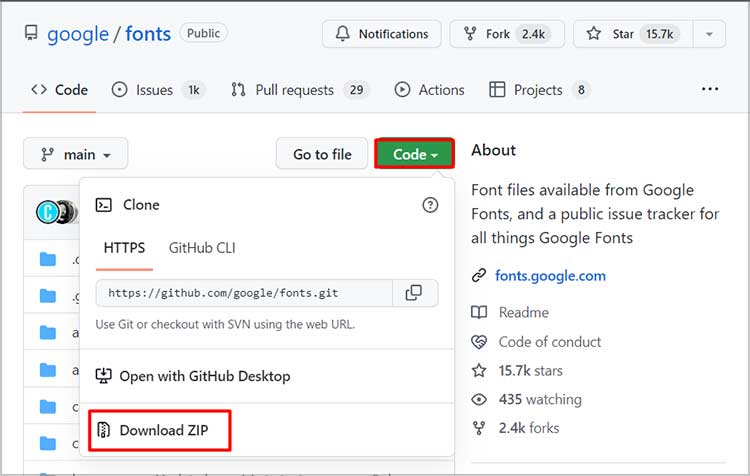Click the fork icon beside 2.4k forks
750x476 pixels.
pyautogui.click(x=479, y=428)
